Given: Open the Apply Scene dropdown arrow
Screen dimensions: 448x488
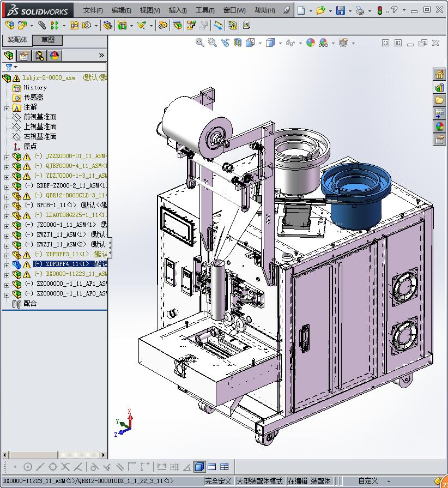Looking at the screenshot, I should coord(333,43).
